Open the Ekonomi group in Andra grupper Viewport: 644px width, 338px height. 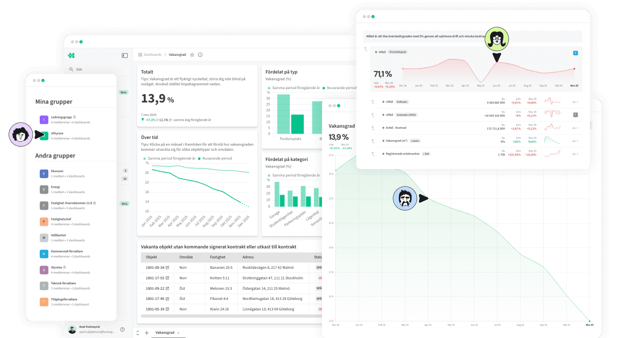tap(43, 173)
